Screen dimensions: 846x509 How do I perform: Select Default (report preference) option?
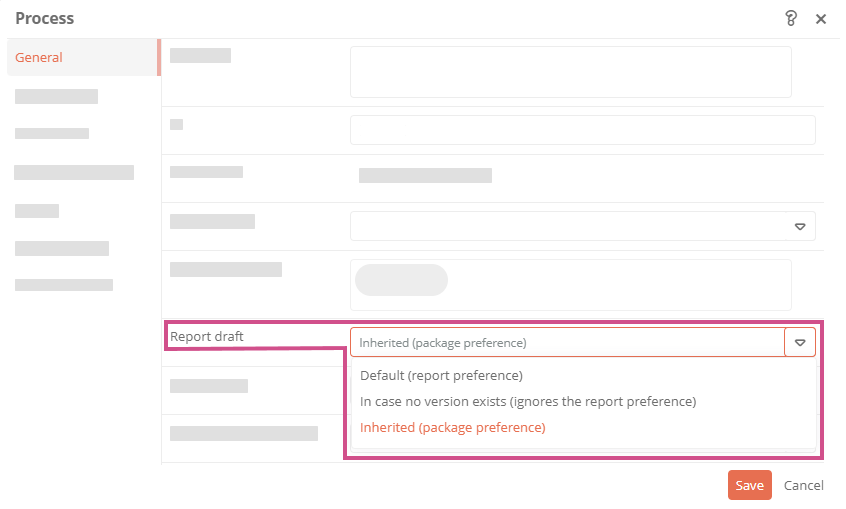[441, 376]
